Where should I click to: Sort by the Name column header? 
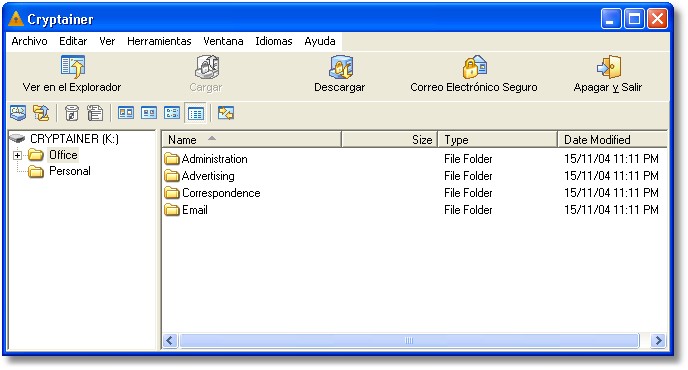click(252, 140)
